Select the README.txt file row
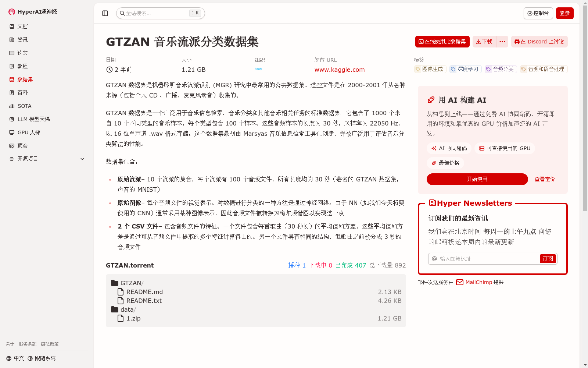Image resolution: width=588 pixels, height=368 pixels. point(256,301)
